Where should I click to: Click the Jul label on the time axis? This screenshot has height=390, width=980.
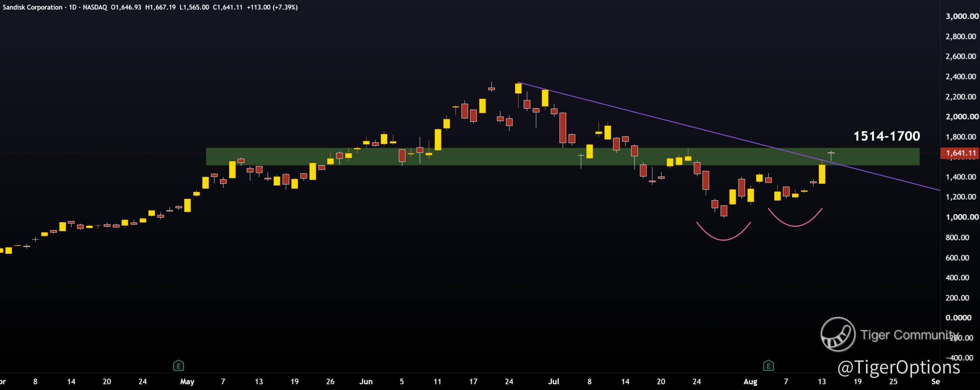coord(554,381)
